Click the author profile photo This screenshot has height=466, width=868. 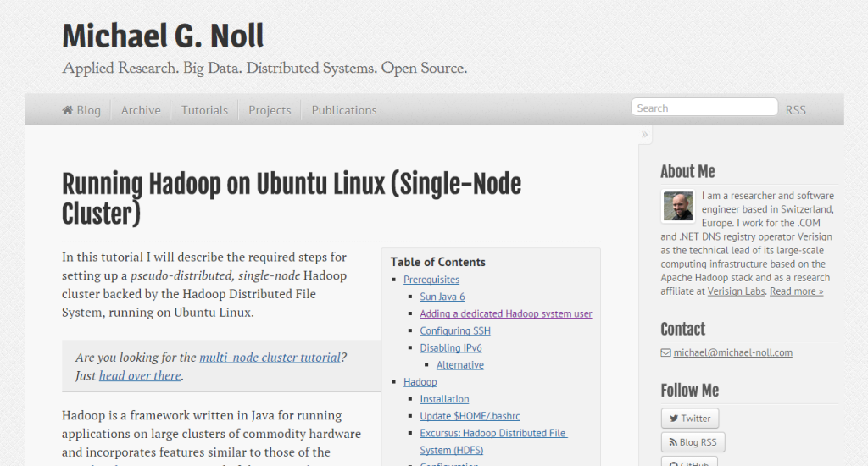678,206
